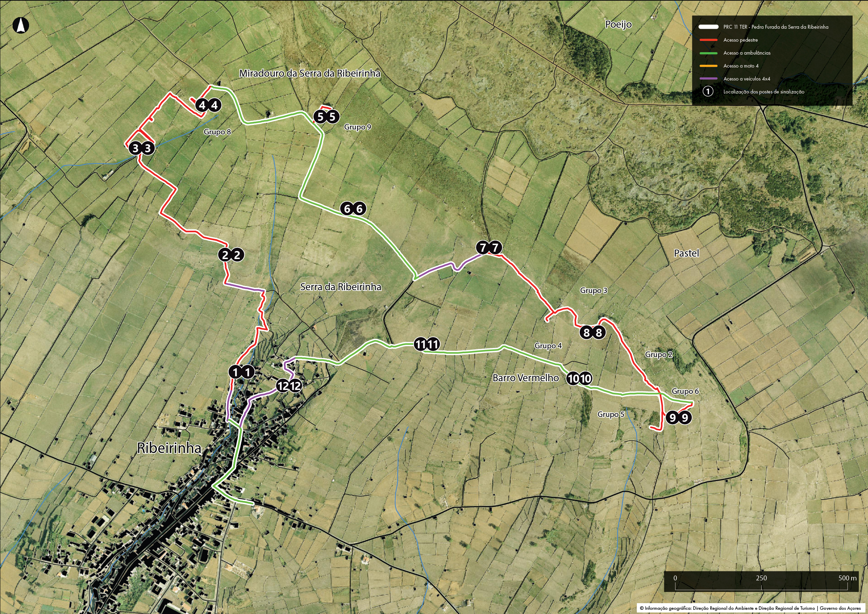Click the Ribeirinha village label
The image size is (868, 614).
[x=169, y=448]
